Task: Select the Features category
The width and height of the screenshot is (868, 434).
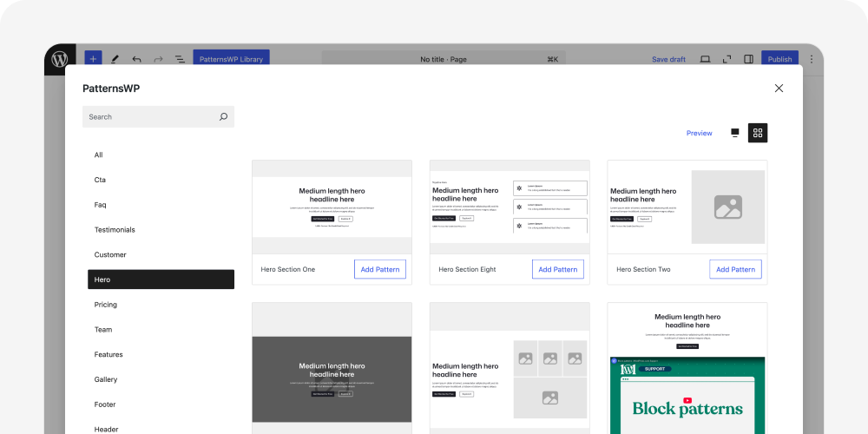Action: click(161, 354)
